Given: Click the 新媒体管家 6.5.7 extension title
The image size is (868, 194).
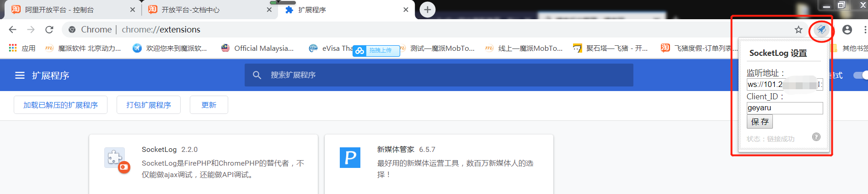Looking at the screenshot, I should (x=406, y=150).
